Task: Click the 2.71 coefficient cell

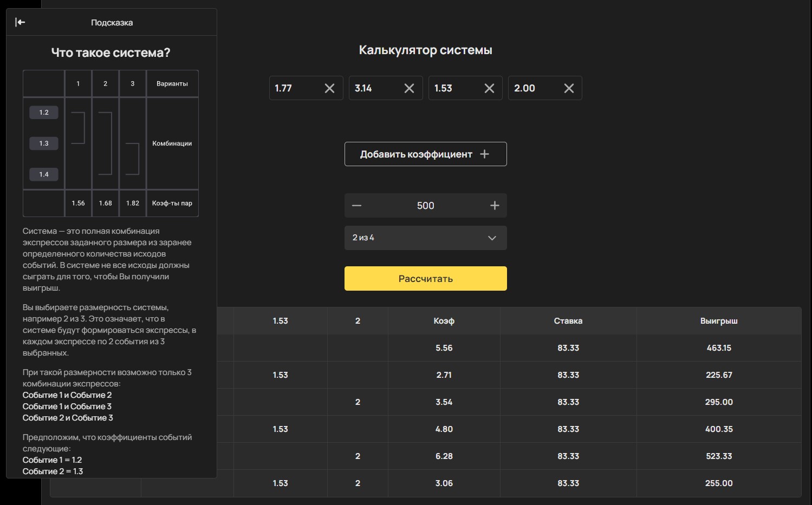Action: coord(444,375)
